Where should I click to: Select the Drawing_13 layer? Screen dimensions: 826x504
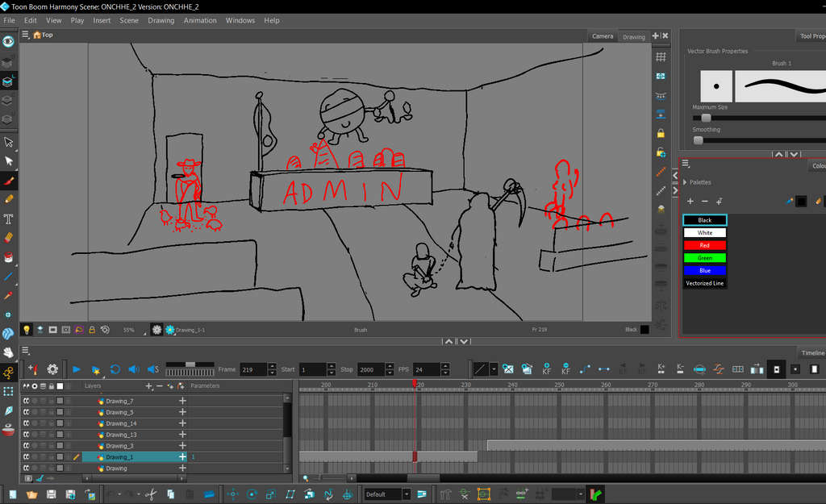point(121,435)
